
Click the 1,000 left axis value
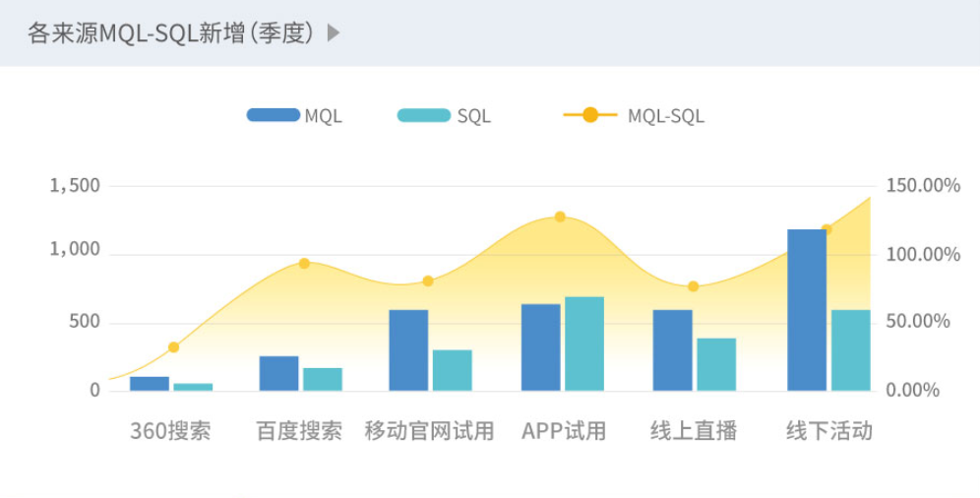click(75, 249)
